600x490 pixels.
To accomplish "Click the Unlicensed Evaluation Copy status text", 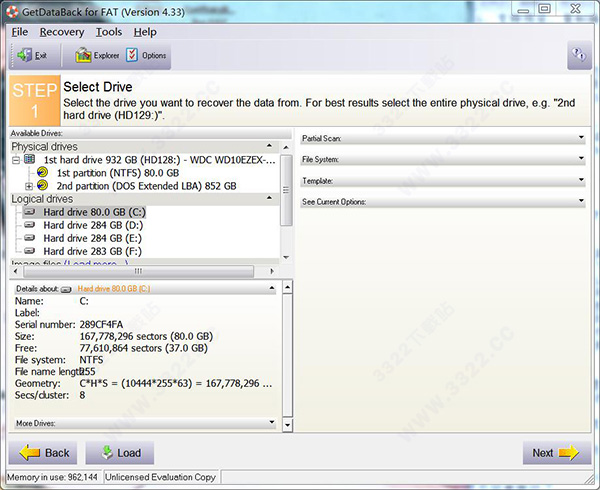I will (161, 477).
